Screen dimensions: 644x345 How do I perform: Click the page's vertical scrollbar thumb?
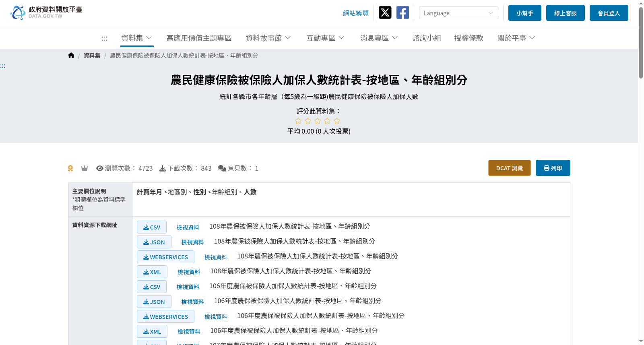tap(641, 42)
